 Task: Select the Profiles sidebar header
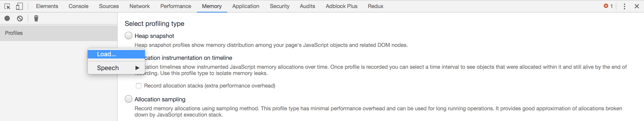pyautogui.click(x=59, y=33)
